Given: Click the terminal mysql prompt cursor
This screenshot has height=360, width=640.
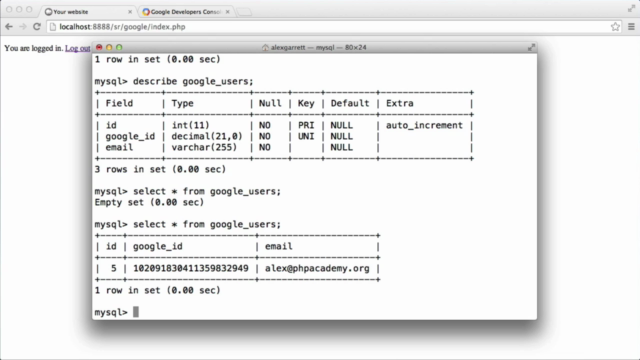Looking at the screenshot, I should click(136, 312).
